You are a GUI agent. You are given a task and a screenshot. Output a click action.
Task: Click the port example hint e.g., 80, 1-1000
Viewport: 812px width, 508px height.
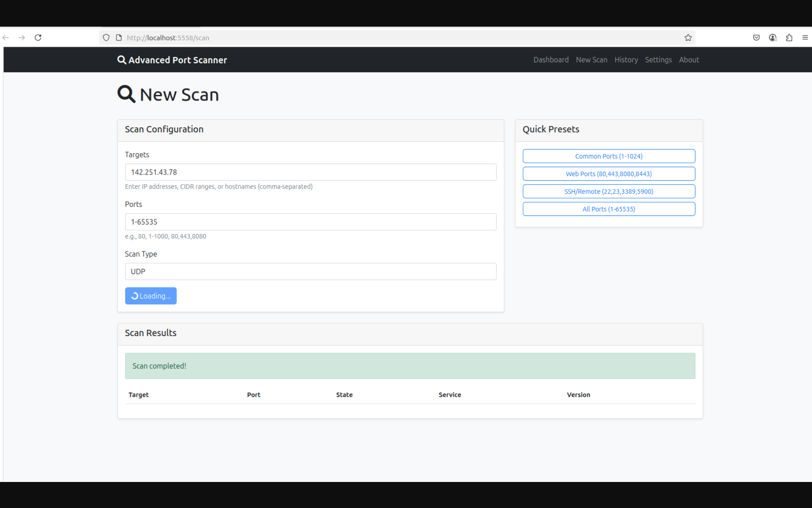pos(166,236)
